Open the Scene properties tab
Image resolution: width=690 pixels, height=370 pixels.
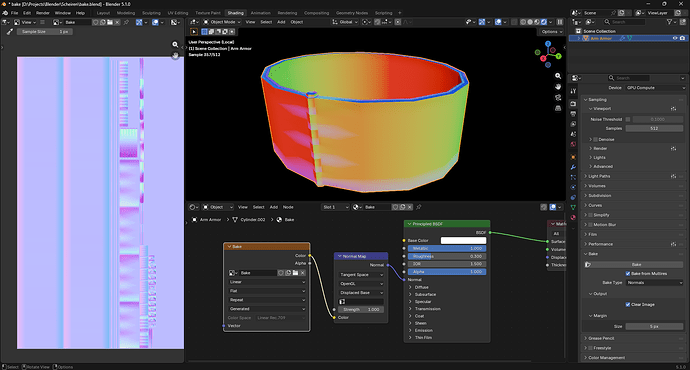573,134
